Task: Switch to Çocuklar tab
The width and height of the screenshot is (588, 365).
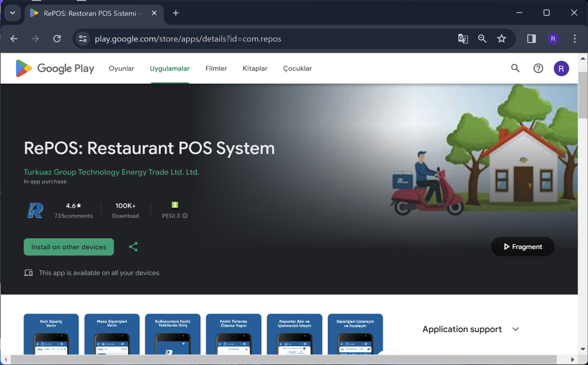Action: [297, 68]
